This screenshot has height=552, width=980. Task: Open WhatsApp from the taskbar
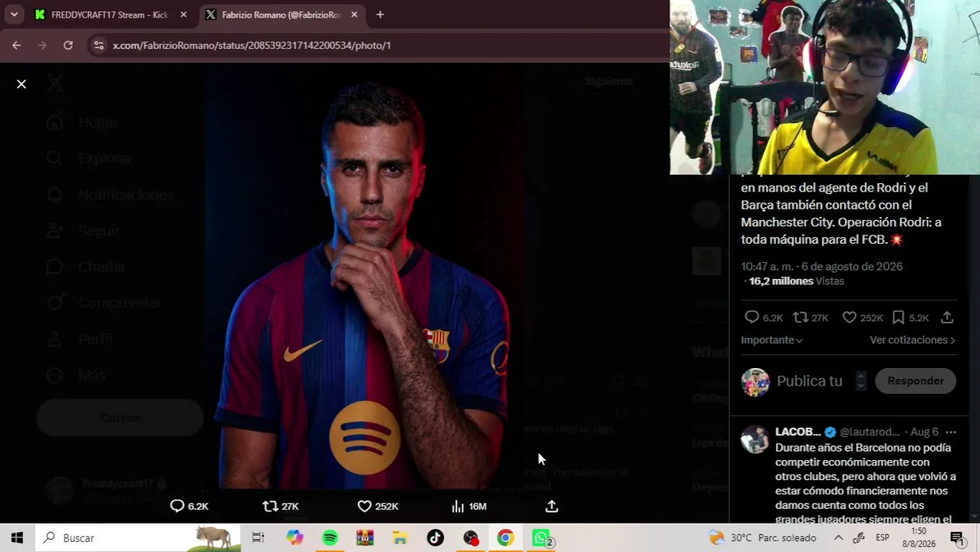(541, 538)
